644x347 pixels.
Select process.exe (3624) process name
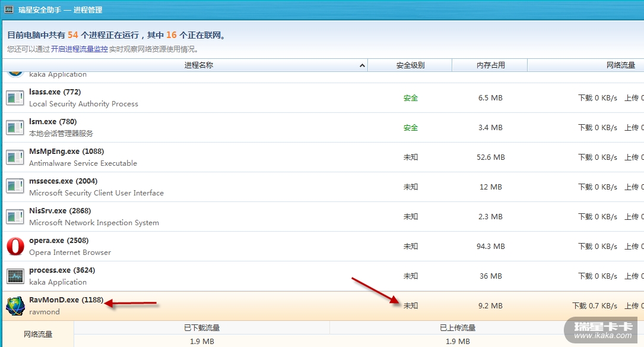[x=62, y=270]
